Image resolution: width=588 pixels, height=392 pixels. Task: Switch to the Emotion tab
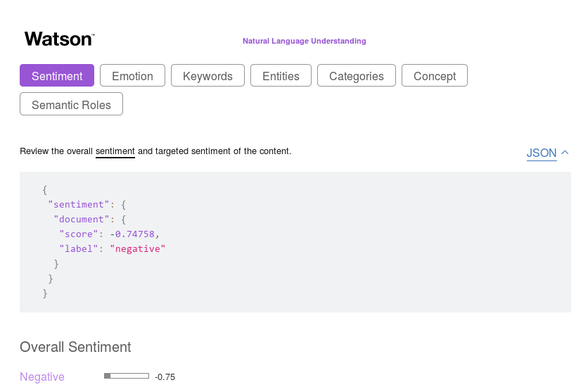[x=132, y=75]
